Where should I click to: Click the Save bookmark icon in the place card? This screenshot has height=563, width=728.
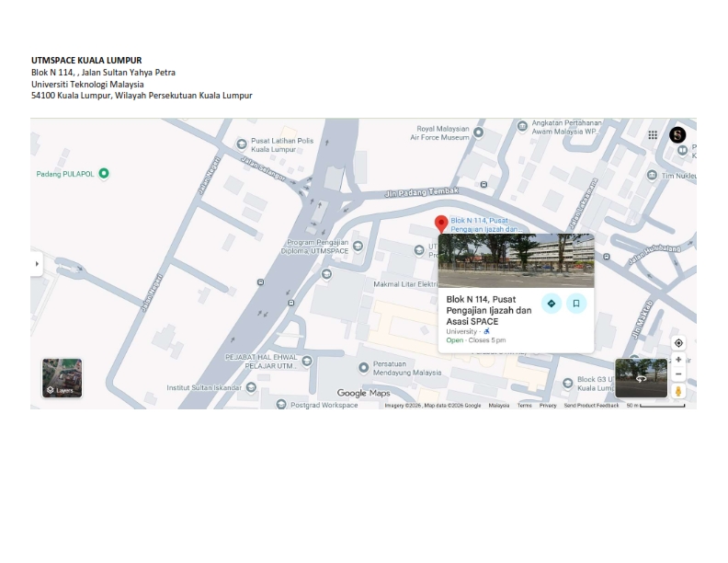pyautogui.click(x=576, y=304)
